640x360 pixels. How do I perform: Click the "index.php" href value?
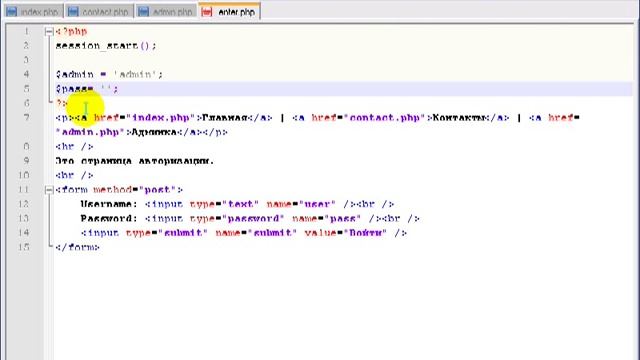(161, 118)
